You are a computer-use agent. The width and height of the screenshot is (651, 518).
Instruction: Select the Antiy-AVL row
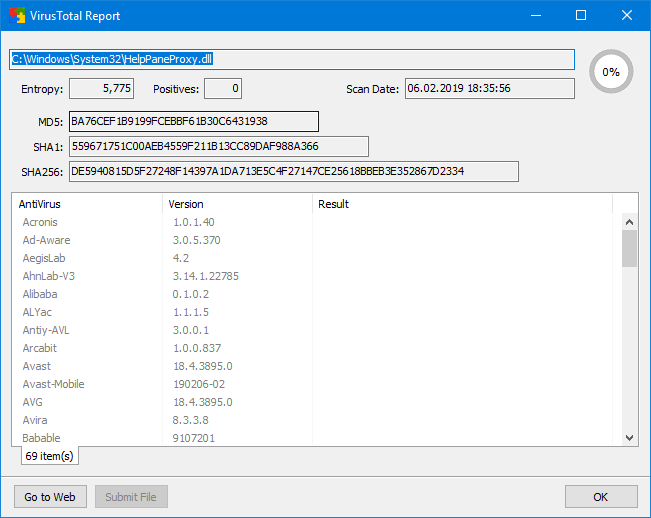[x=312, y=330]
